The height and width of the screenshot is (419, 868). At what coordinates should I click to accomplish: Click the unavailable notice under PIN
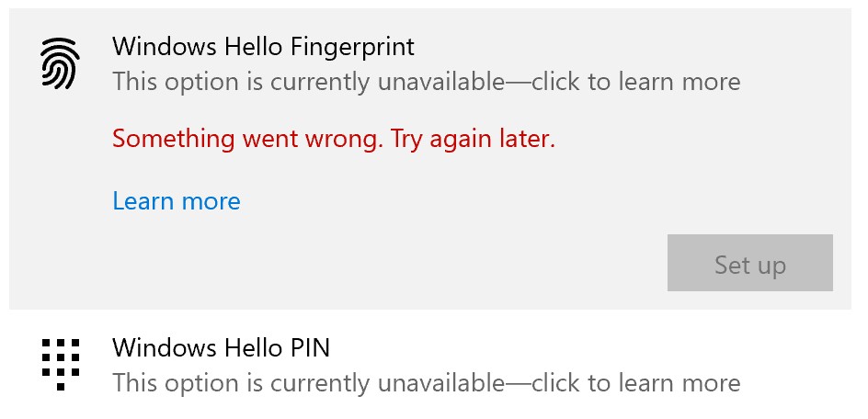point(427,382)
